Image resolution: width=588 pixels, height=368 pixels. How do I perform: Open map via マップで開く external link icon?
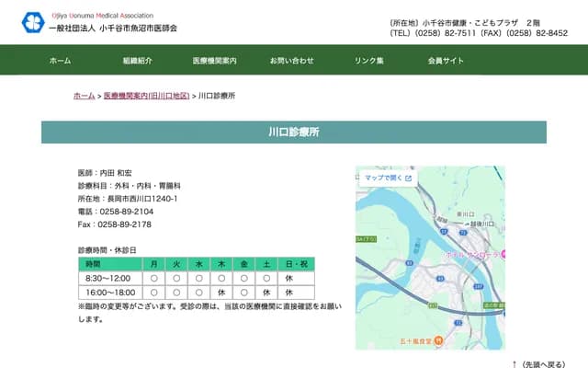(408, 178)
